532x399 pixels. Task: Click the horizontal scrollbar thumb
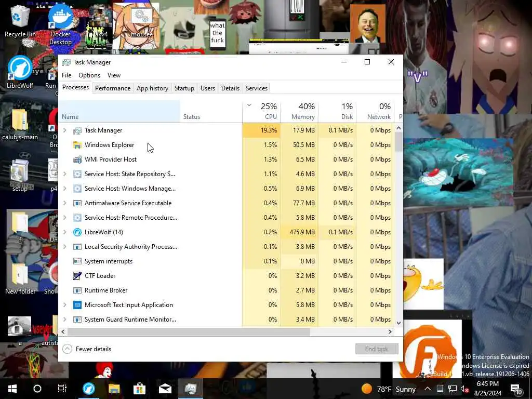188,332
